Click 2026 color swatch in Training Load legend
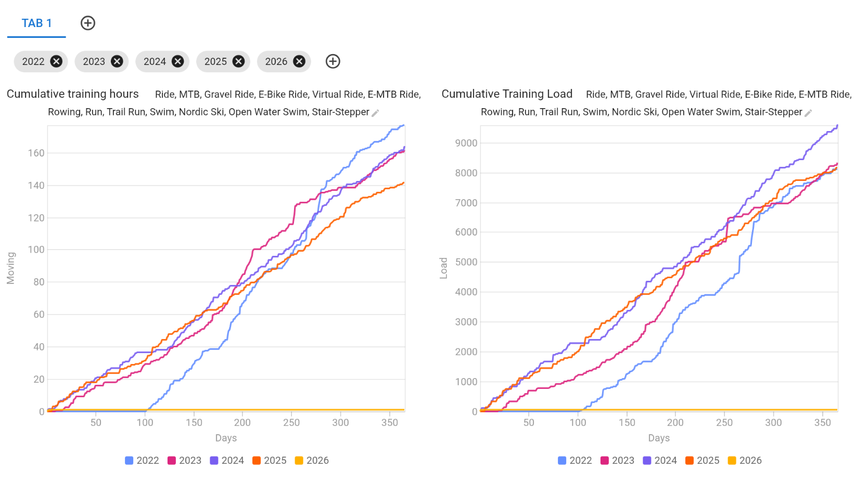This screenshot has height=482, width=868. click(732, 460)
